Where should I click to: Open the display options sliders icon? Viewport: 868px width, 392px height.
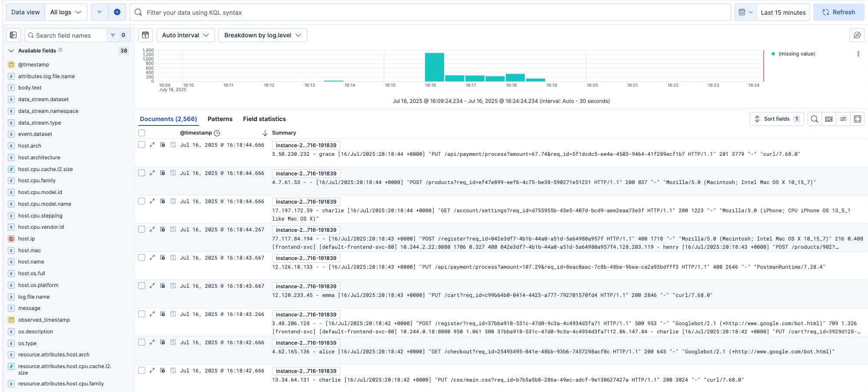coord(843,119)
